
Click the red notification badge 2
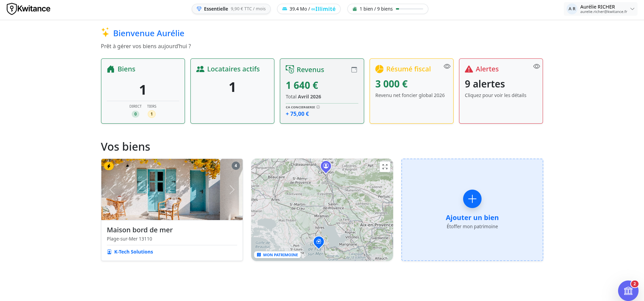tap(635, 284)
